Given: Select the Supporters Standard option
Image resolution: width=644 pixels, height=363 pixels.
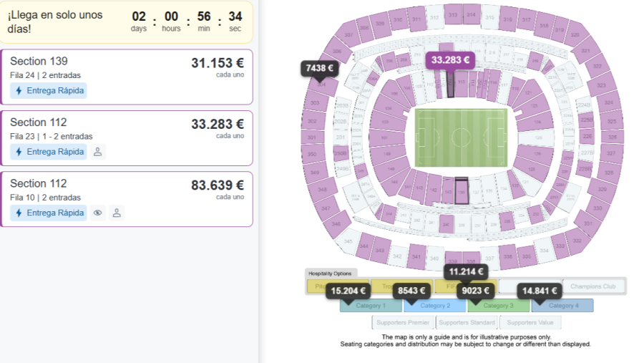Looking at the screenshot, I should click(x=467, y=323).
